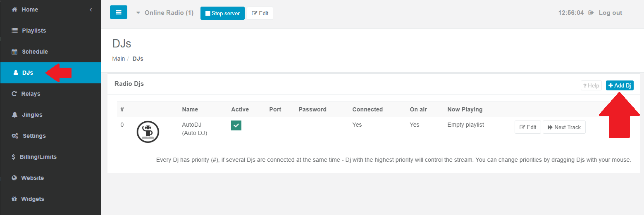Click the Relays refresh icon
This screenshot has width=644, height=215.
click(14, 94)
